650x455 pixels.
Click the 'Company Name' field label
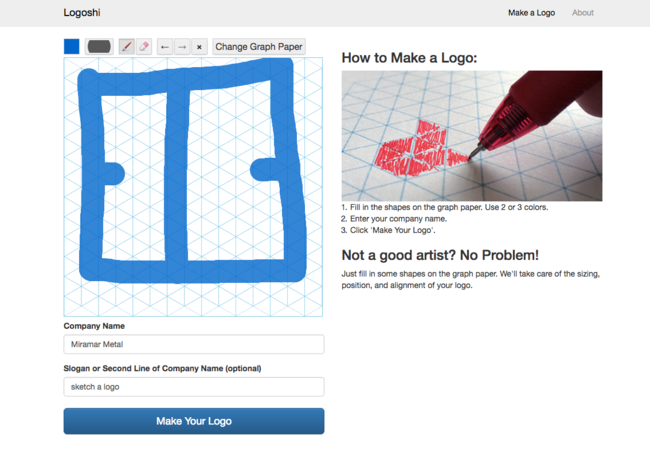(94, 326)
